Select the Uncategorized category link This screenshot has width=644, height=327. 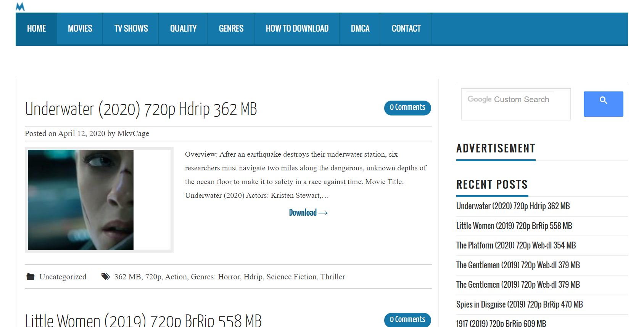(x=63, y=277)
